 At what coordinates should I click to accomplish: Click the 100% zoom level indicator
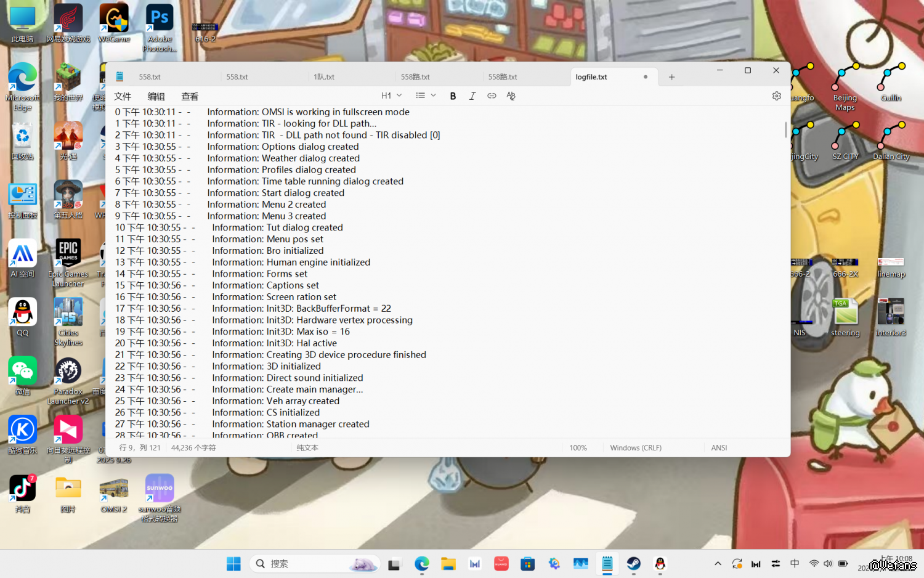coord(578,448)
